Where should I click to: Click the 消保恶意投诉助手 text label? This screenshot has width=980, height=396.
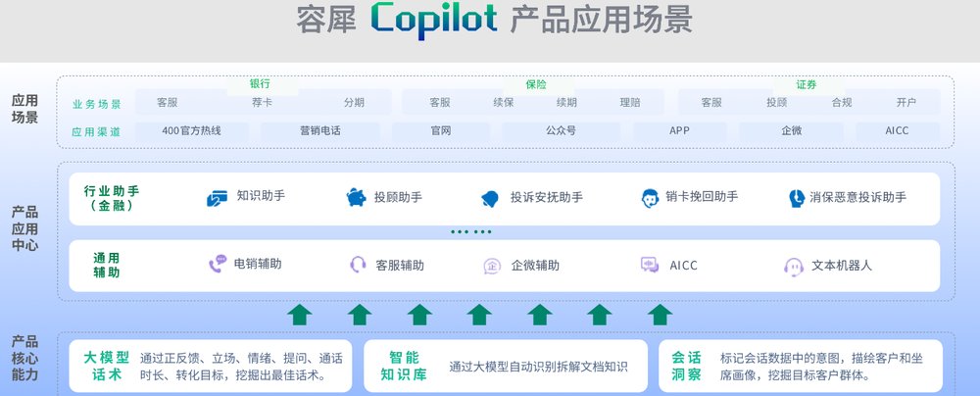click(858, 198)
